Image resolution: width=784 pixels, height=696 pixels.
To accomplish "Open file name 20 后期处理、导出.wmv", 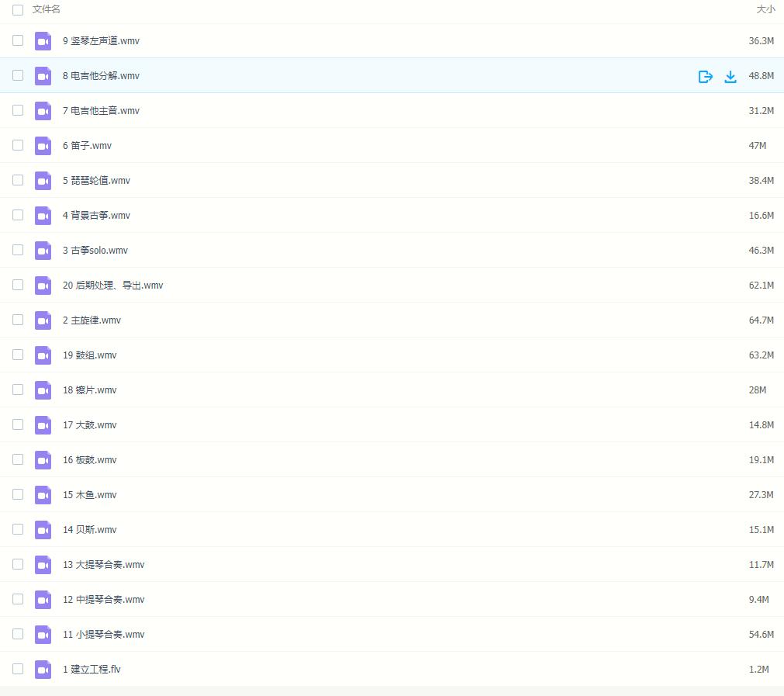I will click(x=113, y=286).
